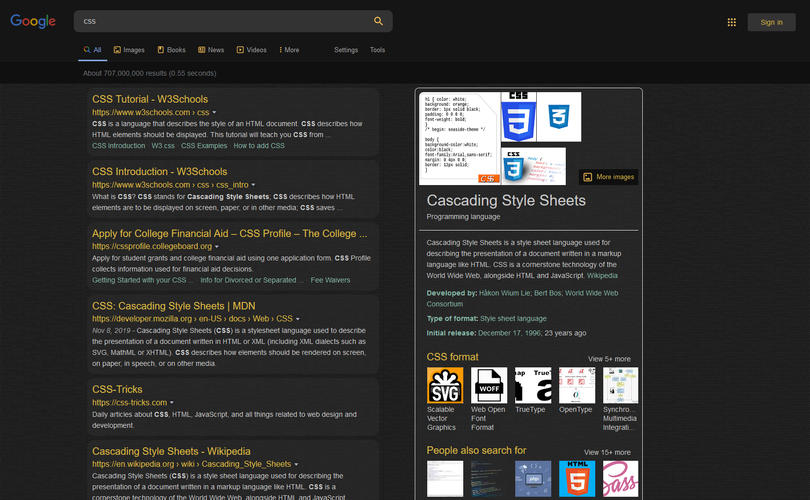The height and width of the screenshot is (500, 810).
Task: Expand dropdown arrow beside developer.mozilla.org URL
Action: click(298, 319)
